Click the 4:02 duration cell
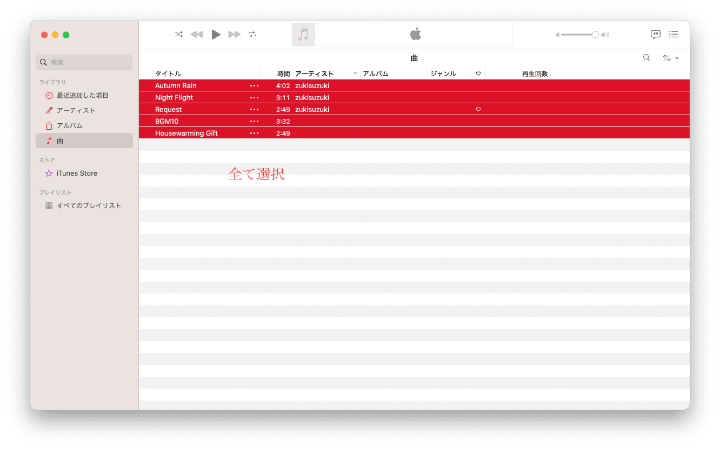Image resolution: width=720 pixels, height=449 pixels. [283, 85]
